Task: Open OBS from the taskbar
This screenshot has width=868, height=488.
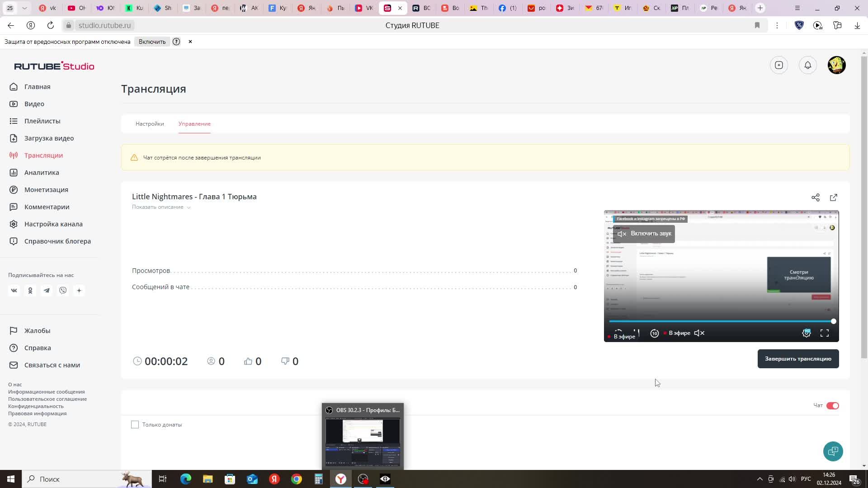Action: click(x=363, y=479)
